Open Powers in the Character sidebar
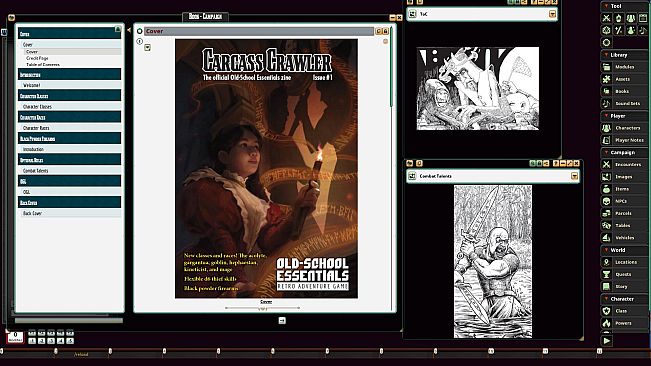Screen dimensions: 651x366 (624, 323)
